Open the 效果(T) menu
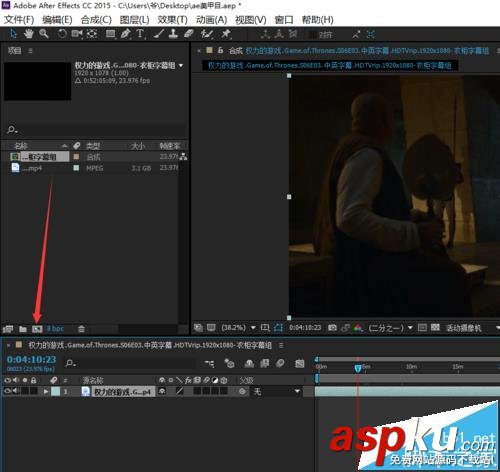The height and width of the screenshot is (472, 500). tap(172, 20)
